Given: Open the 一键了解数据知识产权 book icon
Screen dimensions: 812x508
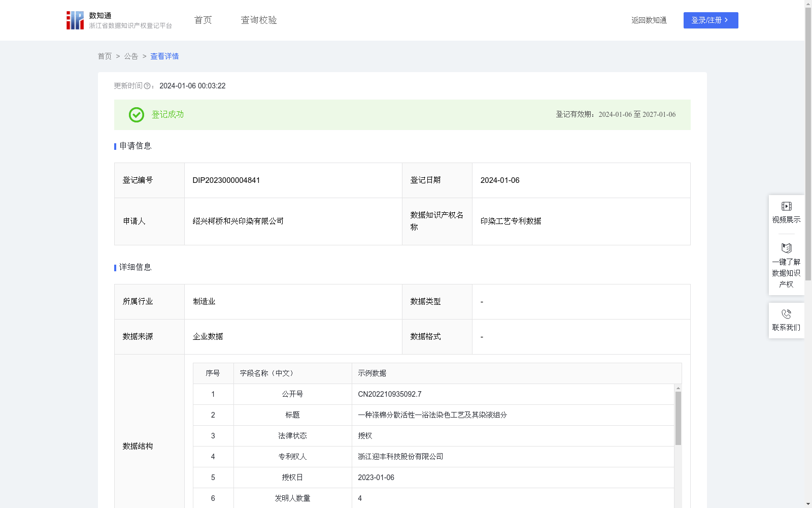Looking at the screenshot, I should (x=787, y=248).
